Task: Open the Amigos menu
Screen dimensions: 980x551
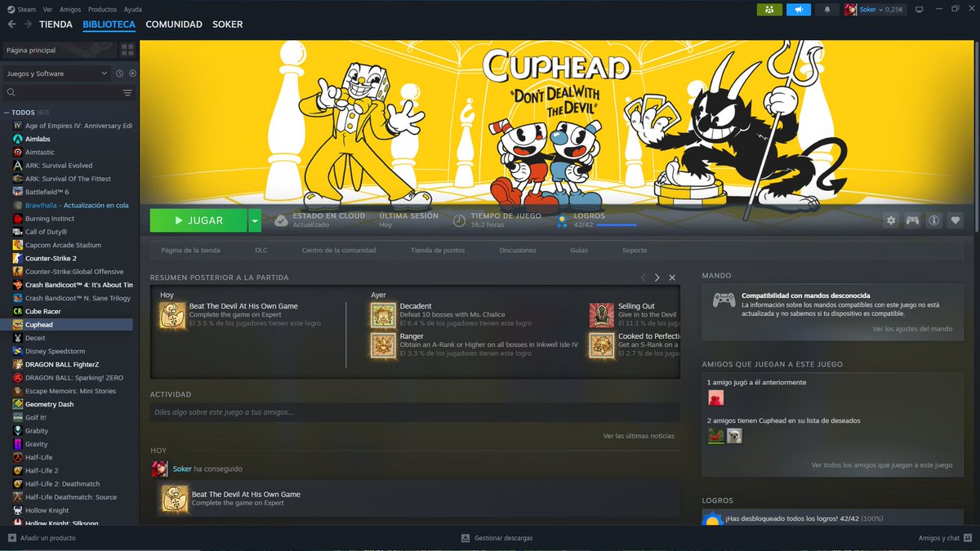Action: [x=70, y=9]
